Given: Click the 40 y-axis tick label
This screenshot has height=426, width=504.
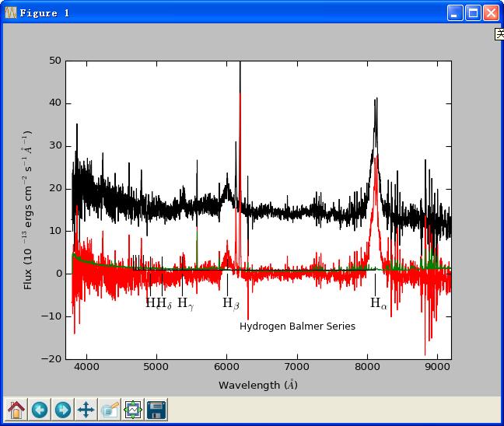Looking at the screenshot, I should (x=55, y=103).
